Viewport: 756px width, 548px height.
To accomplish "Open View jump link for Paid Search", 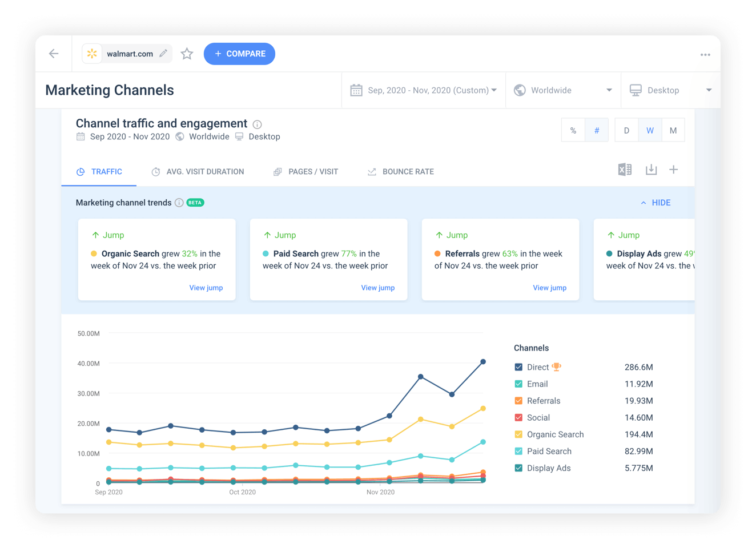I will coord(378,288).
